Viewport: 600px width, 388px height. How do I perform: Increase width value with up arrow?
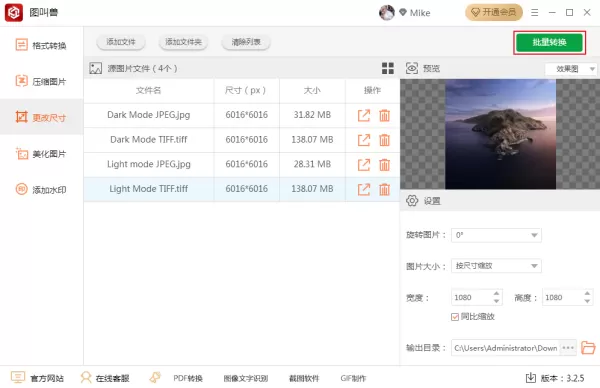[x=496, y=293]
